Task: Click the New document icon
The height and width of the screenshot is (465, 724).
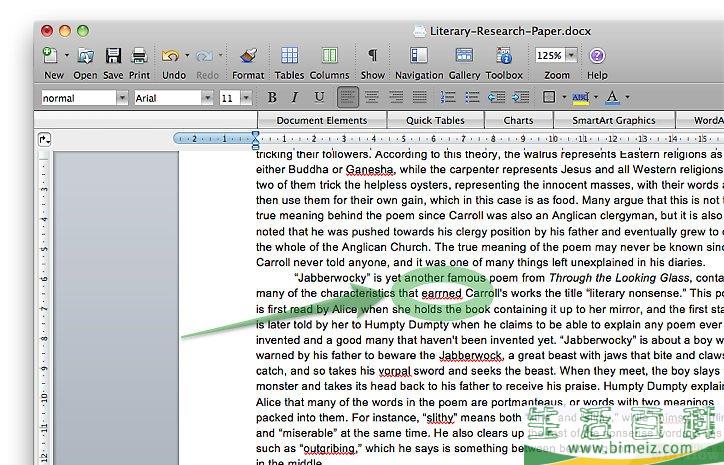Action: tap(49, 55)
